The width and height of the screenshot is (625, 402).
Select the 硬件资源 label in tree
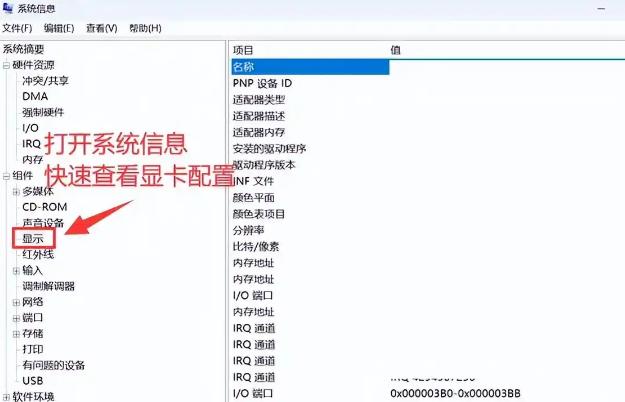(33, 65)
